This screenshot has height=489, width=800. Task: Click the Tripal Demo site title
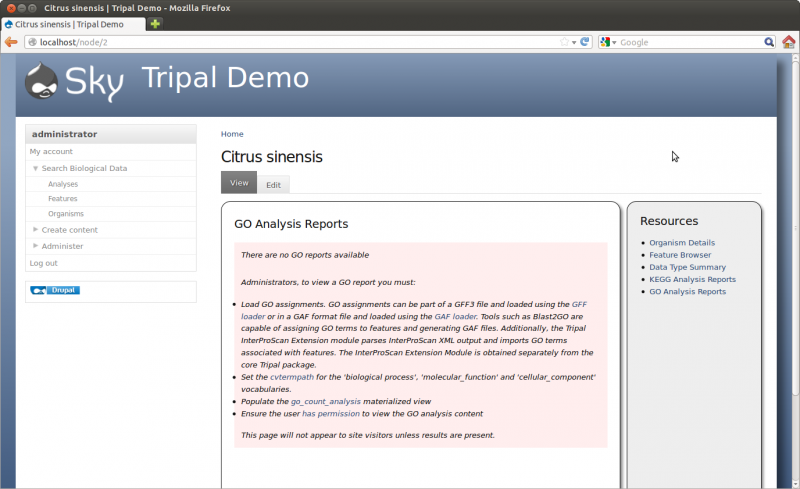pyautogui.click(x=225, y=78)
